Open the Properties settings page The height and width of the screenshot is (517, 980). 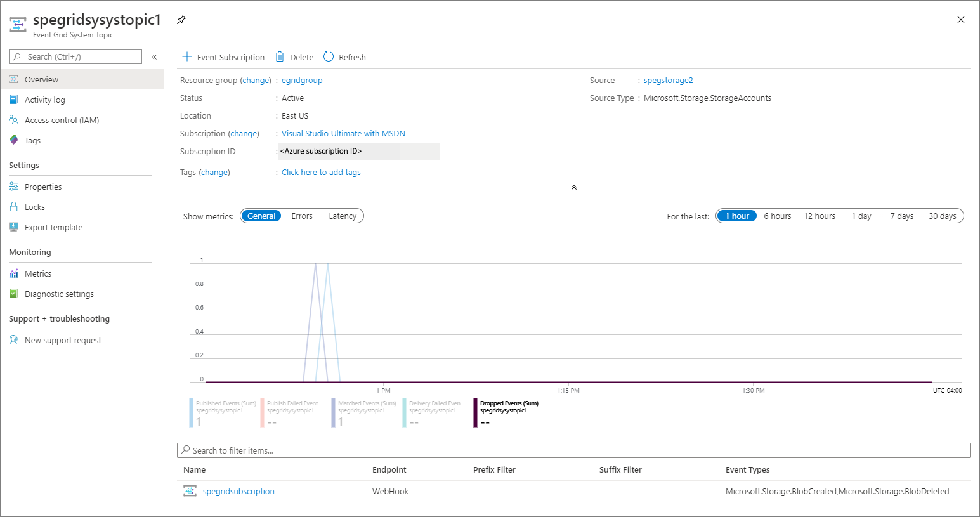click(43, 187)
